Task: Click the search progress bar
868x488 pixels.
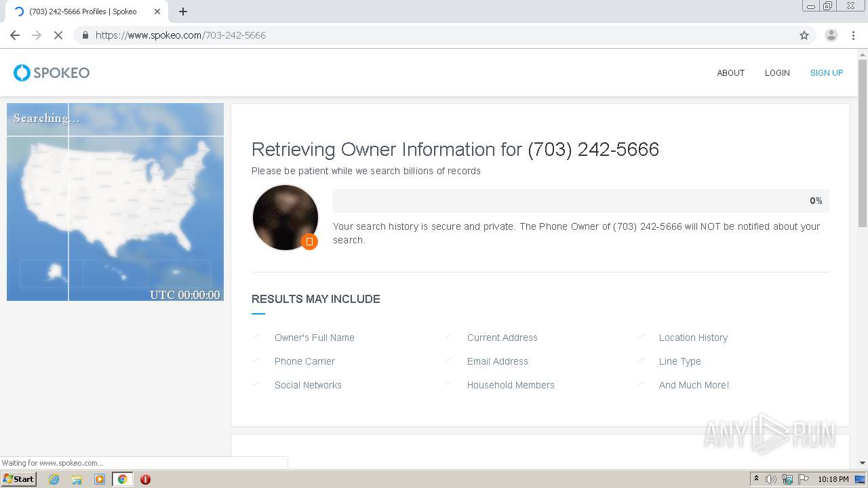Action: (580, 201)
